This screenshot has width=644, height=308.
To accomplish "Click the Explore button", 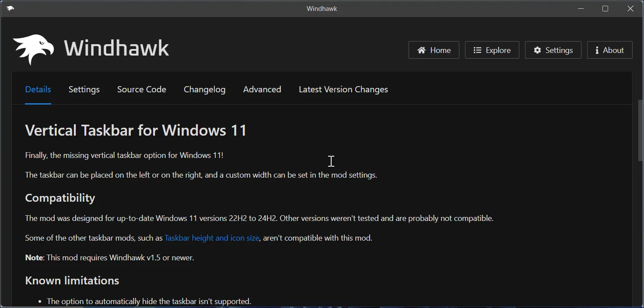I will 492,50.
